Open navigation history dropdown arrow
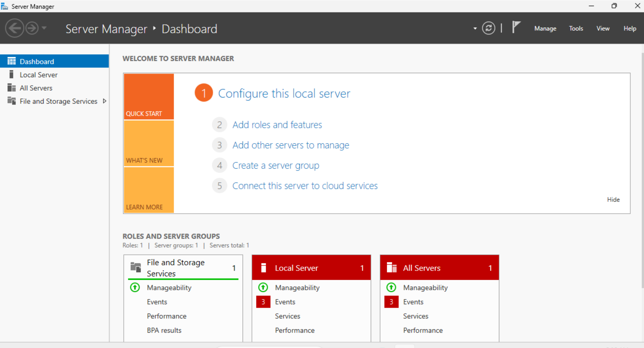 click(44, 28)
